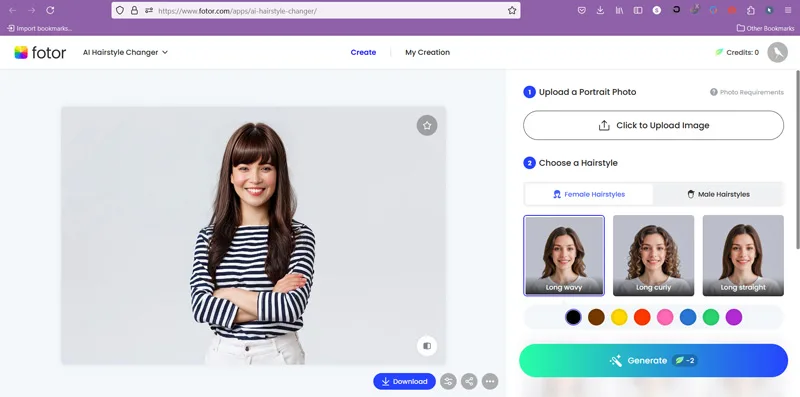Screen dimensions: 800x397
Task: Click the Fotor logo
Action: [40, 53]
